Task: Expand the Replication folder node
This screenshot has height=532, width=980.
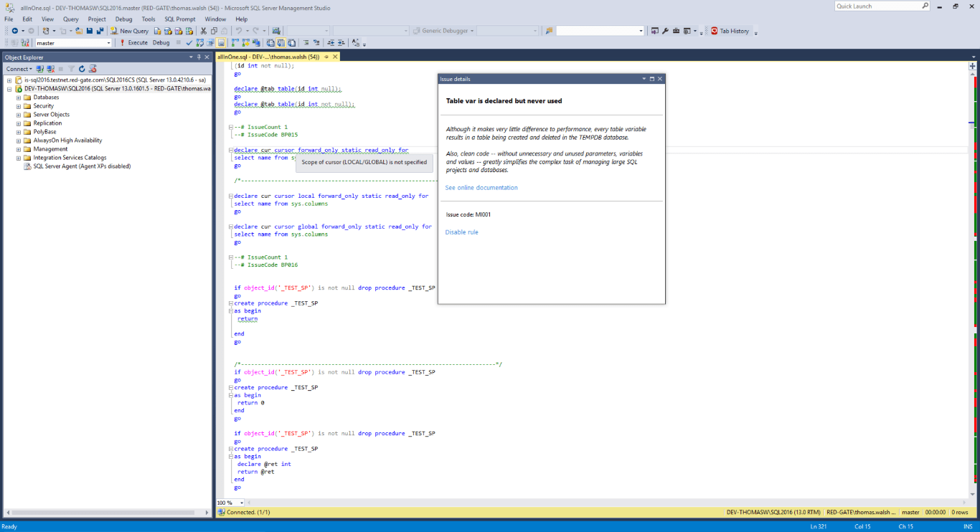Action: coord(19,123)
